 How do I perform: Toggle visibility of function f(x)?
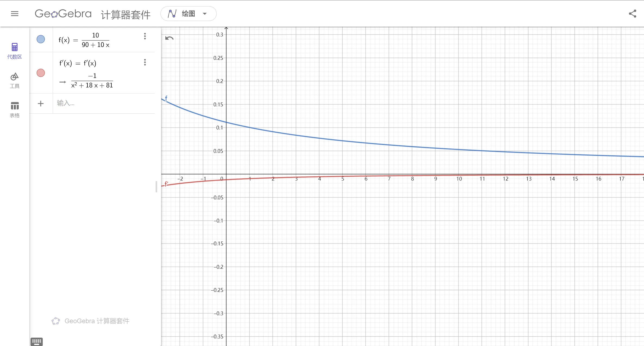point(41,39)
